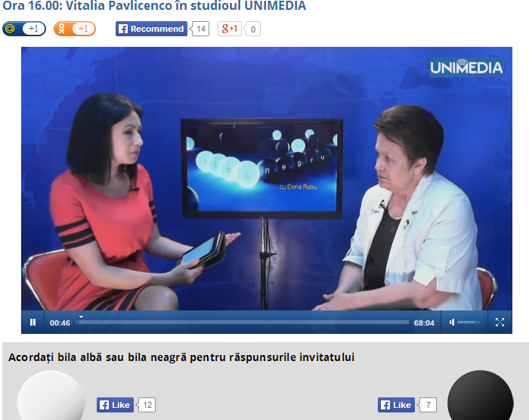529x420 pixels.
Task: Like the white ball via Facebook
Action: pos(116,405)
